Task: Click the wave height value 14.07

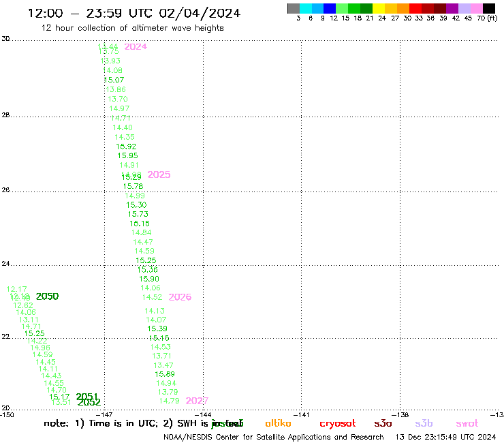Action: point(156,320)
